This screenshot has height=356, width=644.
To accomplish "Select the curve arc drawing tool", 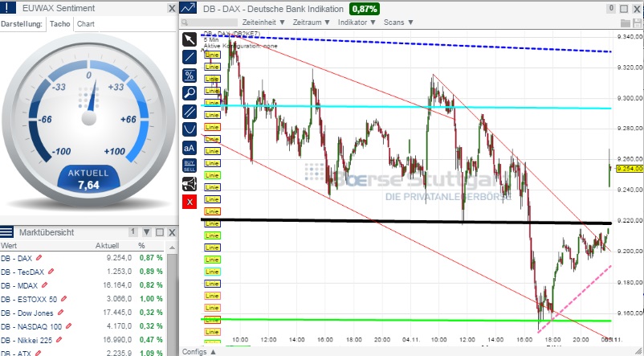I will click(190, 129).
